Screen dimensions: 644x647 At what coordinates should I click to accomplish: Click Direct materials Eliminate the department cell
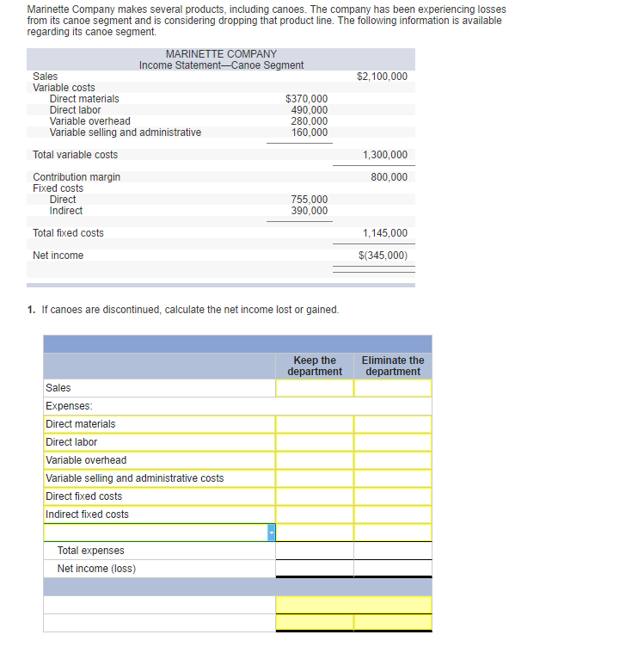[393, 424]
